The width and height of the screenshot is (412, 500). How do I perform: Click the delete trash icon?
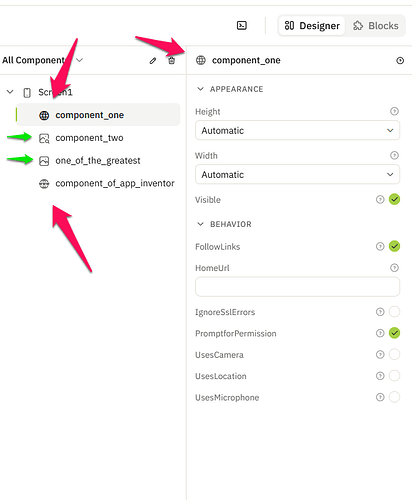tap(171, 60)
